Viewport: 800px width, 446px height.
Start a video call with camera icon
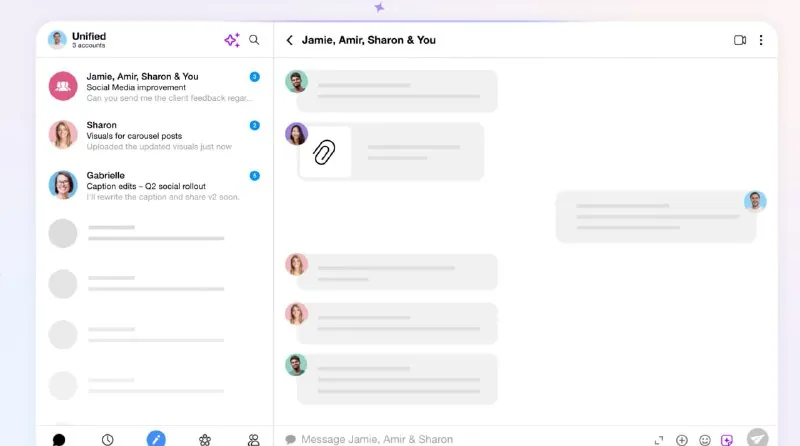(740, 40)
